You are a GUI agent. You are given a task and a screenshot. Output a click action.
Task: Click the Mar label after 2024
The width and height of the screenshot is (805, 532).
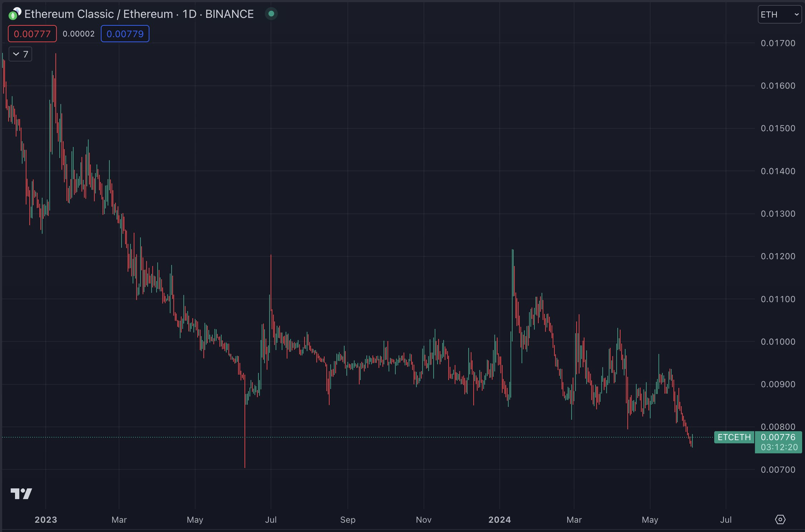tap(574, 520)
